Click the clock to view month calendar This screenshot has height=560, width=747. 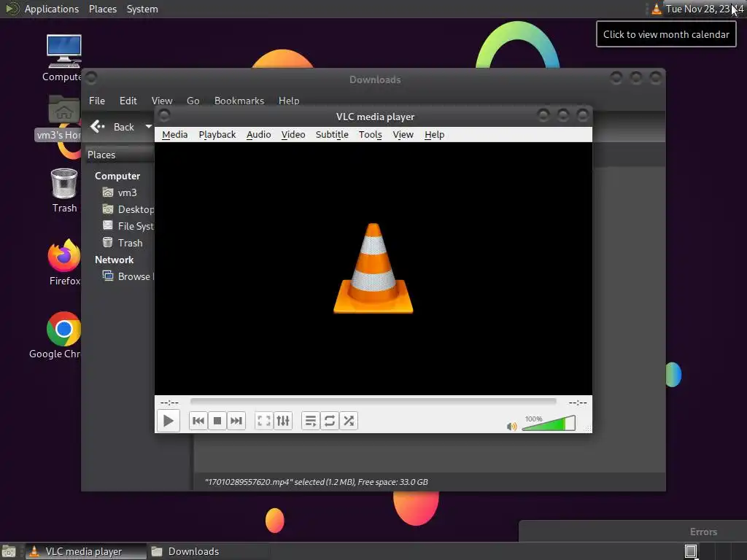coord(705,9)
